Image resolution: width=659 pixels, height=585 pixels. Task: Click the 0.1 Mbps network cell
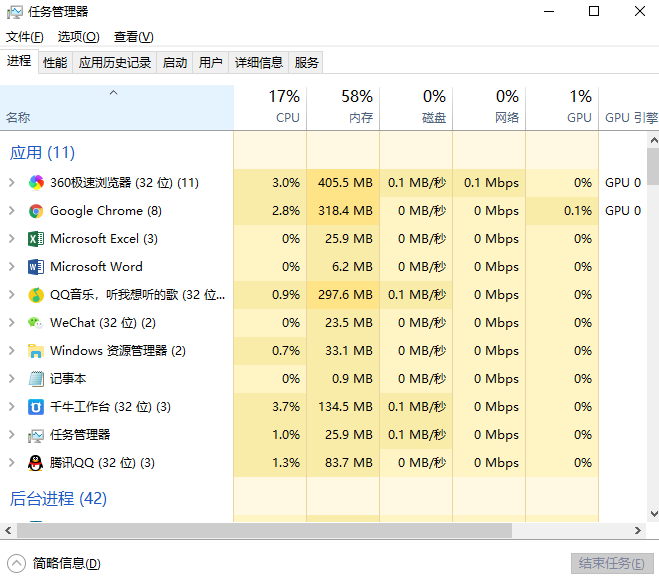pos(489,183)
